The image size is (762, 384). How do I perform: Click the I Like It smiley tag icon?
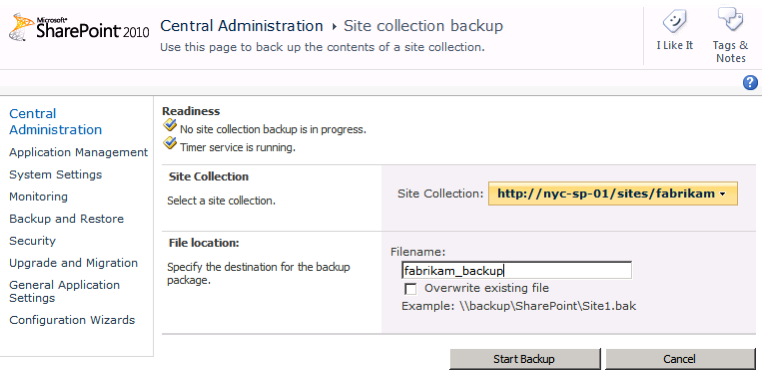(674, 22)
